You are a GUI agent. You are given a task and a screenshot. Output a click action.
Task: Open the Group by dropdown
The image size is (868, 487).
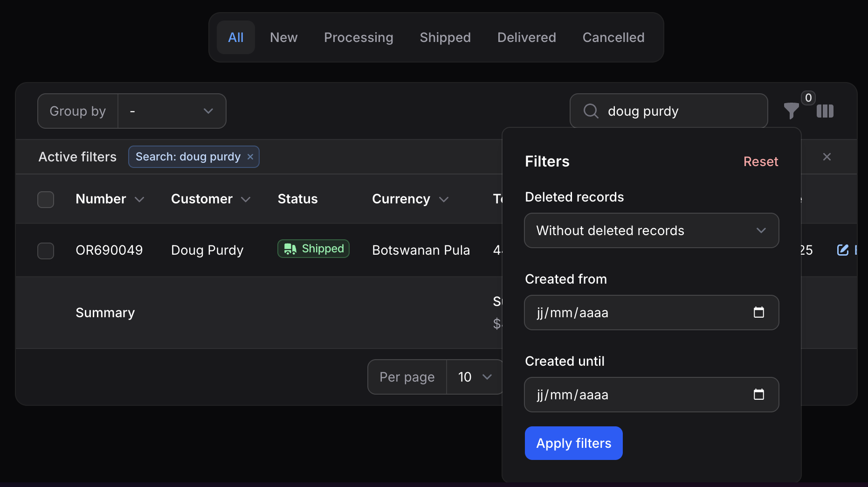click(172, 111)
